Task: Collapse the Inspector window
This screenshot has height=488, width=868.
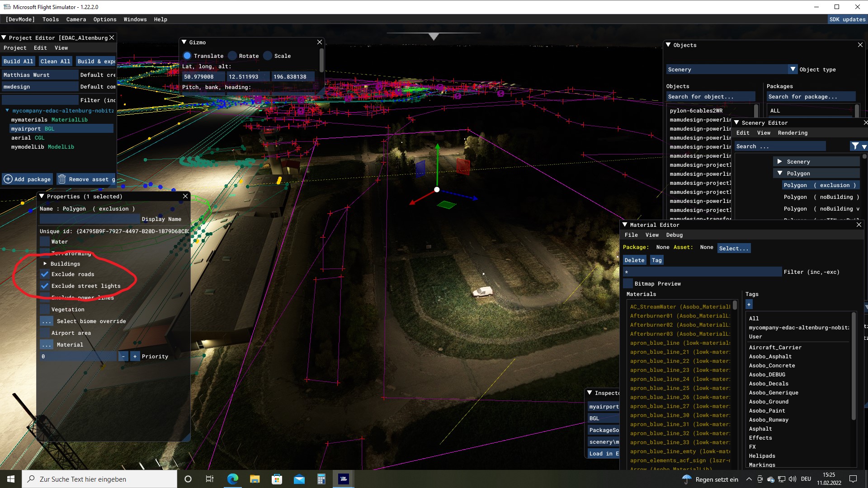Action: (590, 393)
